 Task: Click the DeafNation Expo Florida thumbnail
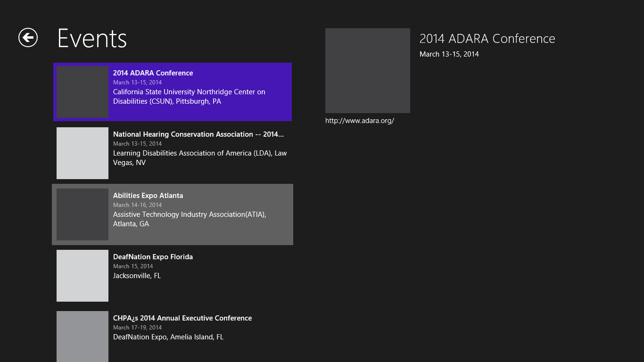click(x=83, y=276)
